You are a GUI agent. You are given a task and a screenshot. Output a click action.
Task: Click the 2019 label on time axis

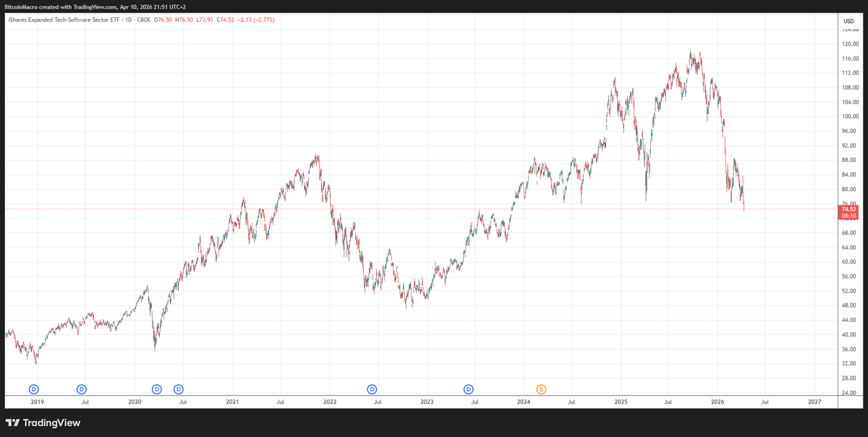pos(38,401)
